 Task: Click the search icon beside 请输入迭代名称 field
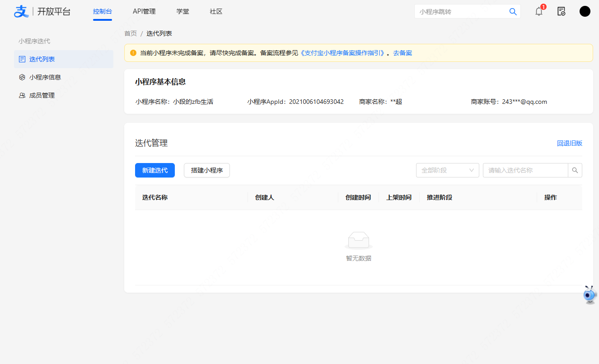click(575, 170)
